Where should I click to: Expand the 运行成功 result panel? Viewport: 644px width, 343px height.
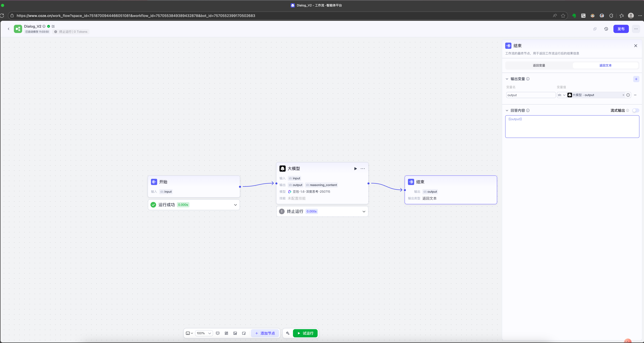pos(235,205)
